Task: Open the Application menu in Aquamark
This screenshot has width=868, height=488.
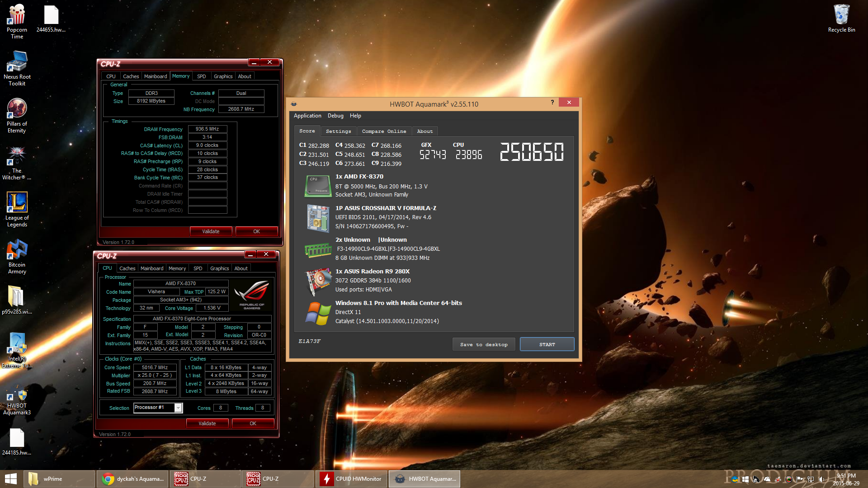Action: [x=307, y=116]
